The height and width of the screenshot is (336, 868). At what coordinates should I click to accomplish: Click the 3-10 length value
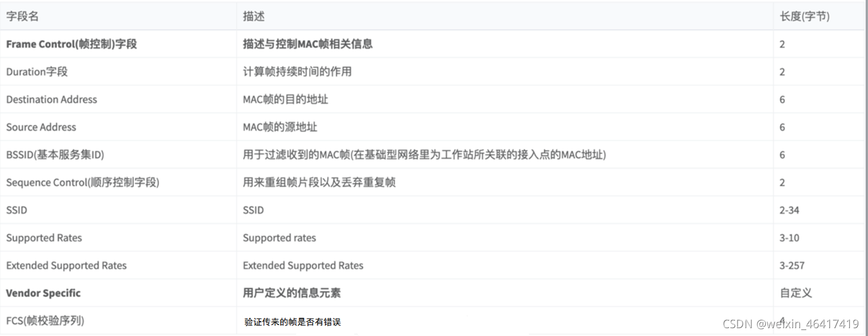click(789, 237)
